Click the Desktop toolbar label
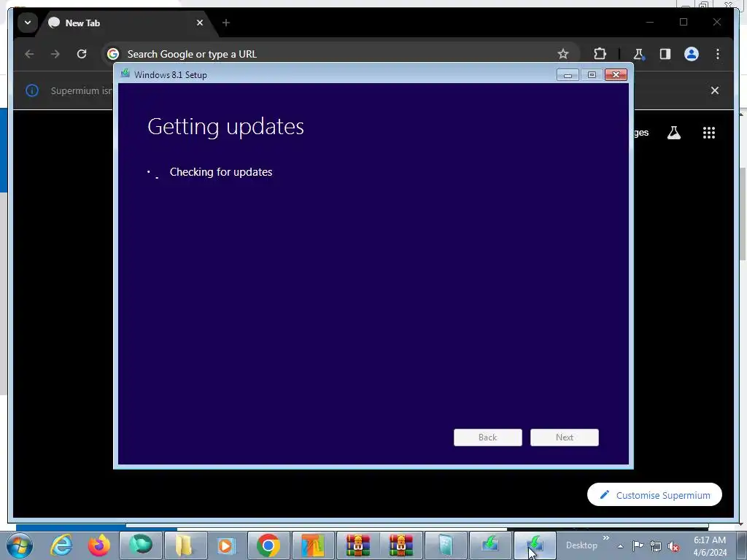Screen dimensions: 747x560 click(581, 545)
